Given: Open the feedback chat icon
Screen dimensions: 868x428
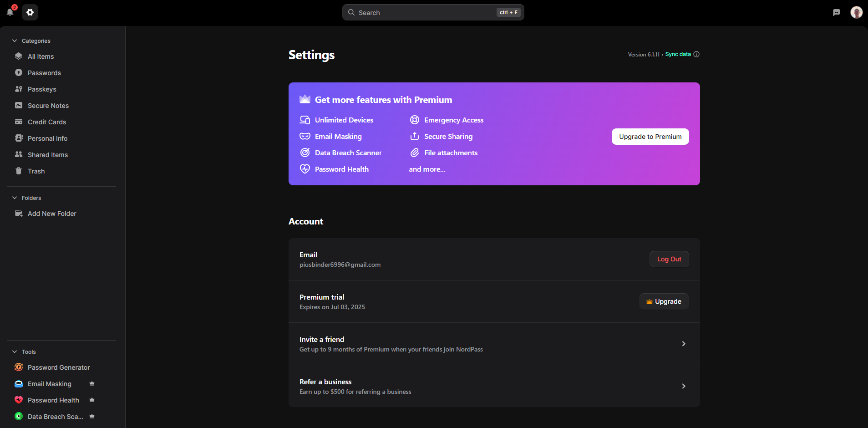Looking at the screenshot, I should (836, 12).
